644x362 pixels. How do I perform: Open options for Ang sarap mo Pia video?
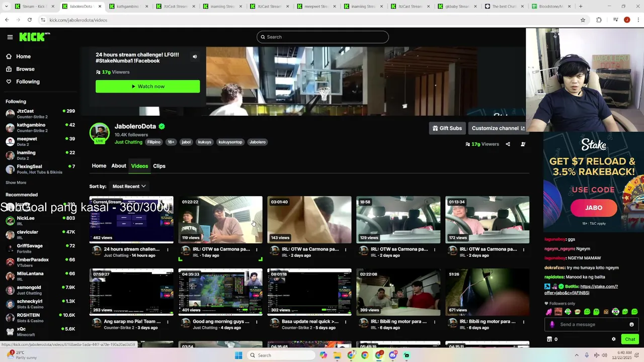pyautogui.click(x=168, y=322)
